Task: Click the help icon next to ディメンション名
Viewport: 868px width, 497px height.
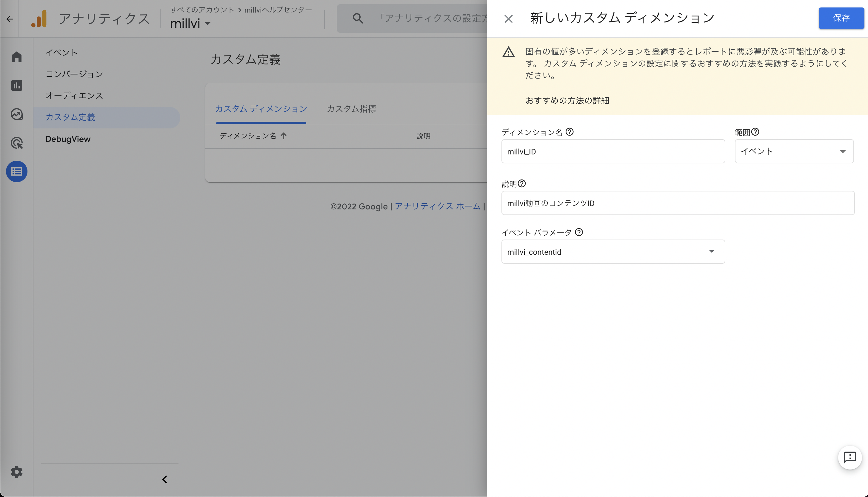Action: pos(570,132)
